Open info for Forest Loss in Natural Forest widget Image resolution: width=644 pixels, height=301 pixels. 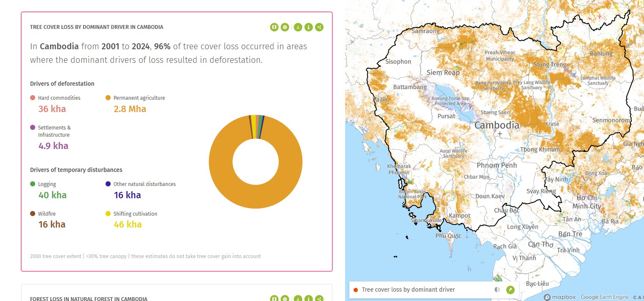pos(309,298)
